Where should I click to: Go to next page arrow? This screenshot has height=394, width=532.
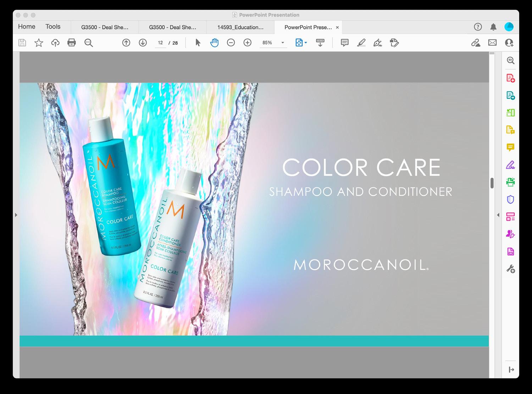coord(143,43)
